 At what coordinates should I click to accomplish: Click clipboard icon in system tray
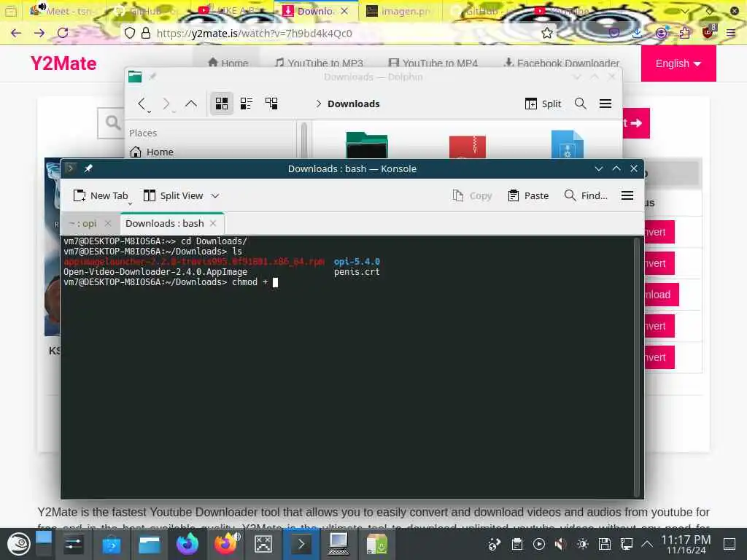pos(517,544)
